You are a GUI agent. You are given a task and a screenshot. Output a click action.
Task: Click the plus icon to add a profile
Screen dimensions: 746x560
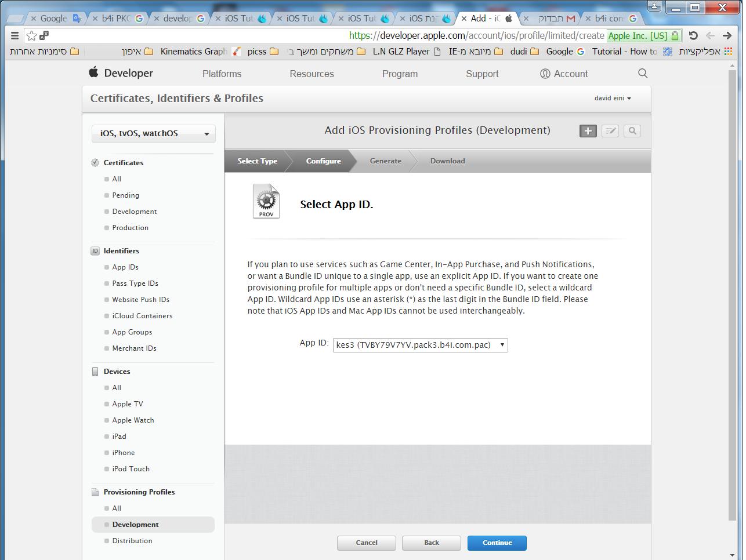click(x=588, y=131)
